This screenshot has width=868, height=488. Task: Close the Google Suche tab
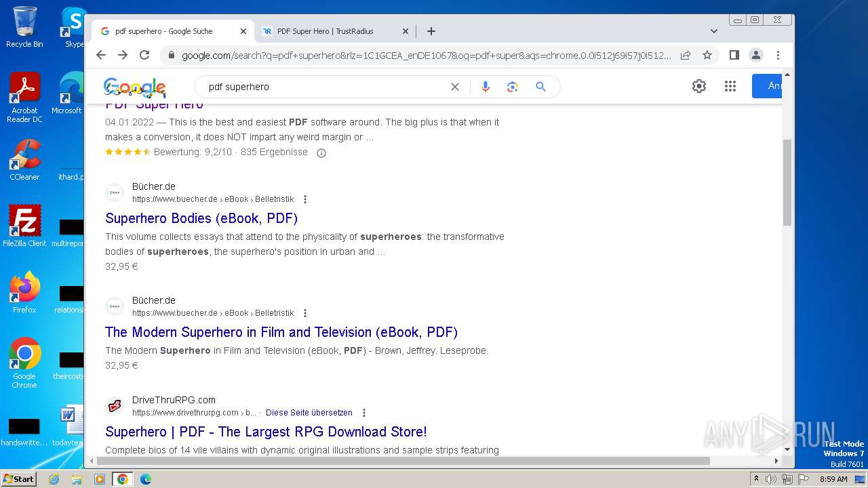pyautogui.click(x=243, y=31)
